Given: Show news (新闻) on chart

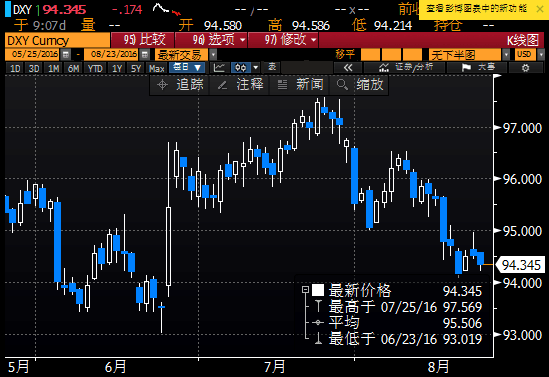Looking at the screenshot, I should [300, 84].
